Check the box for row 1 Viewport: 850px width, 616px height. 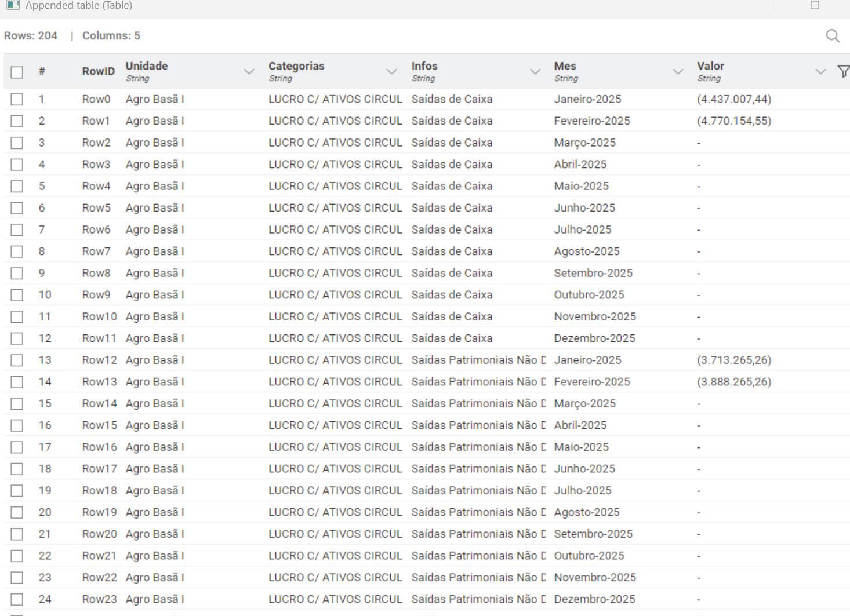[17, 99]
